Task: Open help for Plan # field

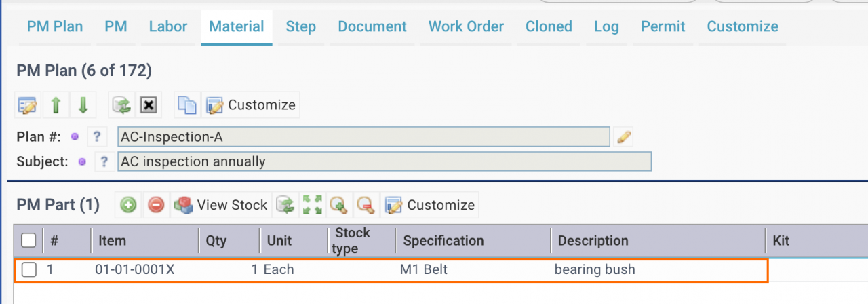Action: pyautogui.click(x=96, y=137)
